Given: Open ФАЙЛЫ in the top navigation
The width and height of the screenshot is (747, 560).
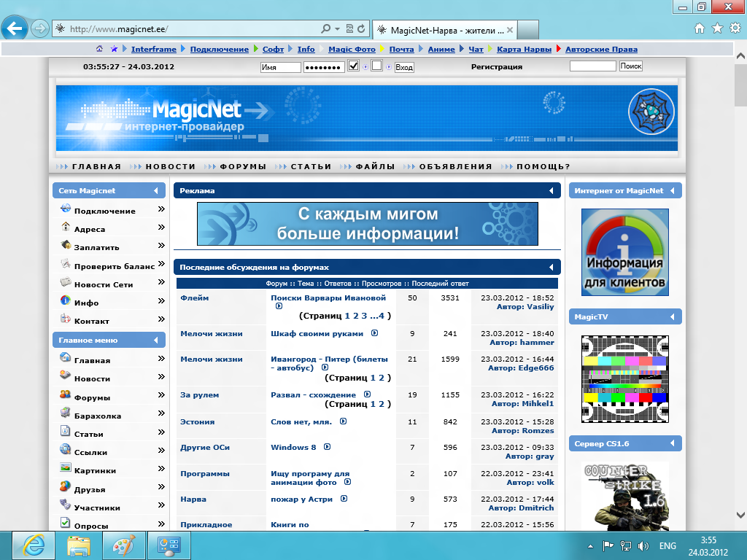Looking at the screenshot, I should pyautogui.click(x=376, y=167).
